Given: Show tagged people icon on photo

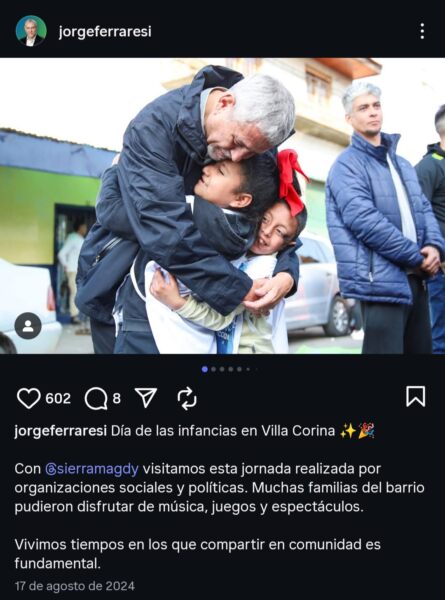Looking at the screenshot, I should (x=28, y=326).
